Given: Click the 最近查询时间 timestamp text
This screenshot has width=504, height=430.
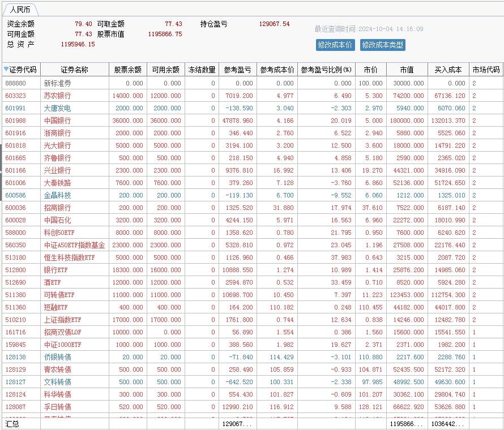Looking at the screenshot, I should (x=369, y=29).
